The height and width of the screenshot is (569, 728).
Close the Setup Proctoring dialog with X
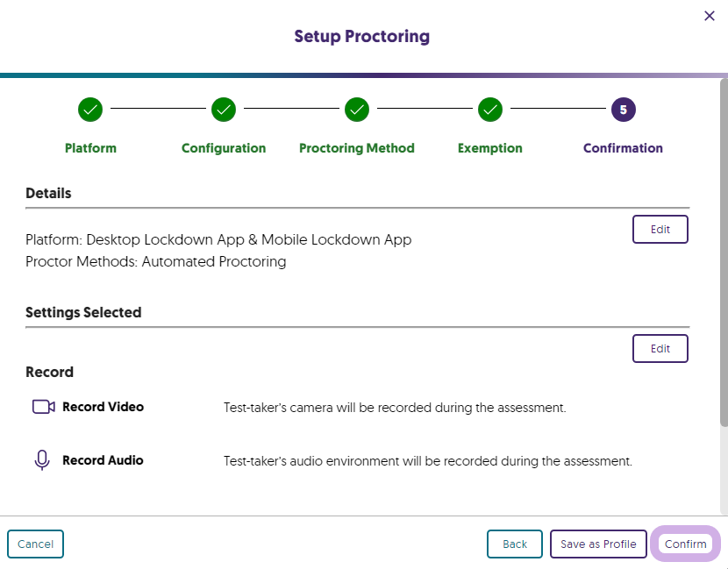710,16
